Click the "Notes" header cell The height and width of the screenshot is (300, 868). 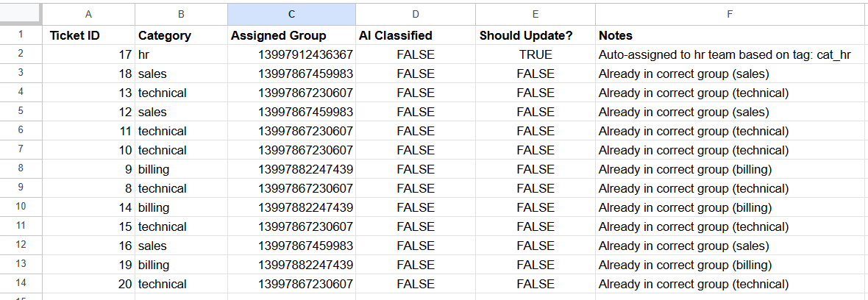coord(731,35)
